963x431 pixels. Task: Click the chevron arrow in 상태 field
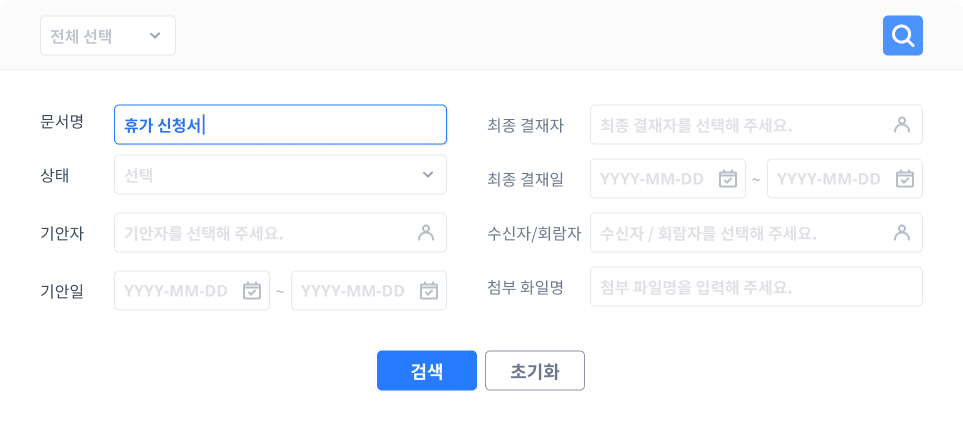point(428,175)
